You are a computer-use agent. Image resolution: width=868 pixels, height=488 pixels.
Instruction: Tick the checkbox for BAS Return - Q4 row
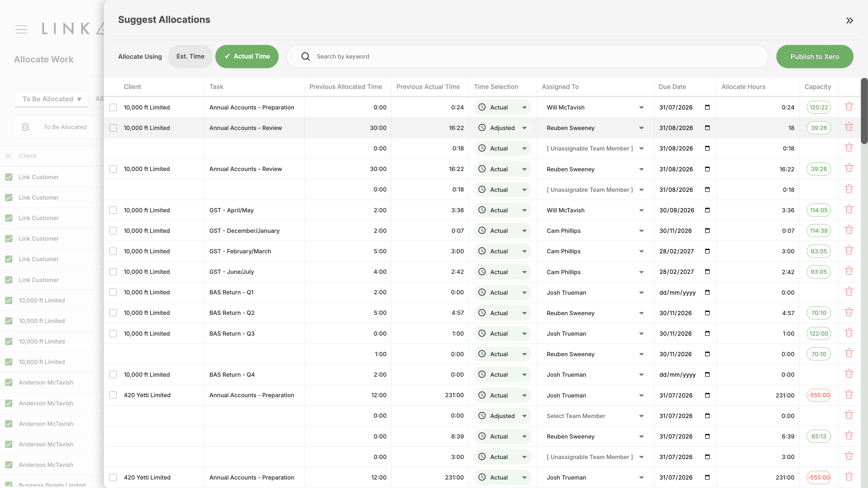113,374
